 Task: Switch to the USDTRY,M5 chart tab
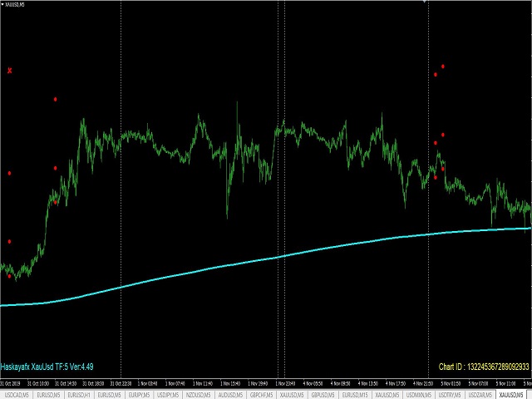(450, 395)
